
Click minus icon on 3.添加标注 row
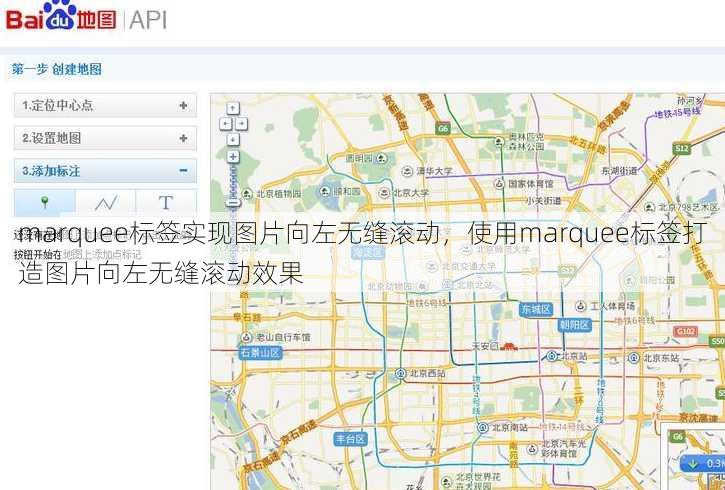pos(184,171)
